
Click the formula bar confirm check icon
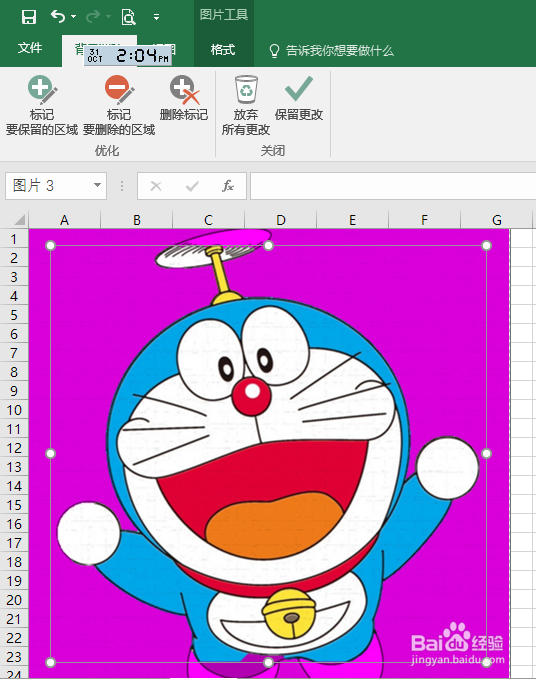[192, 186]
